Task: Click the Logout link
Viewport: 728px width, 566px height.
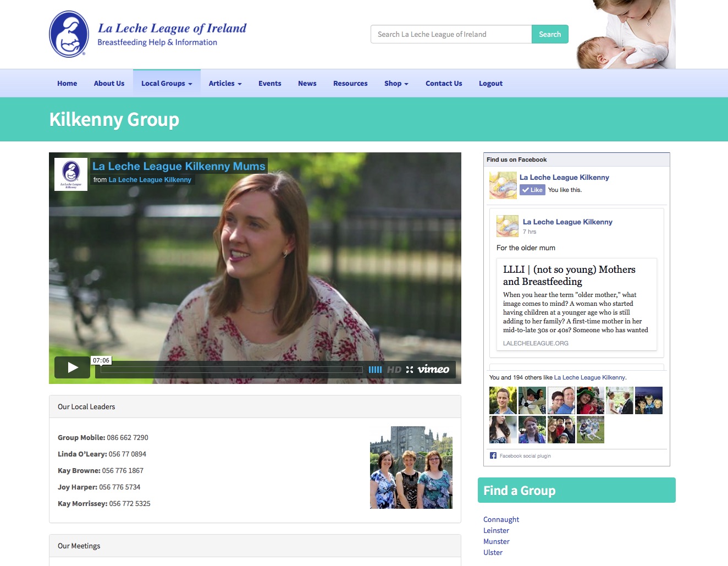Action: [490, 84]
